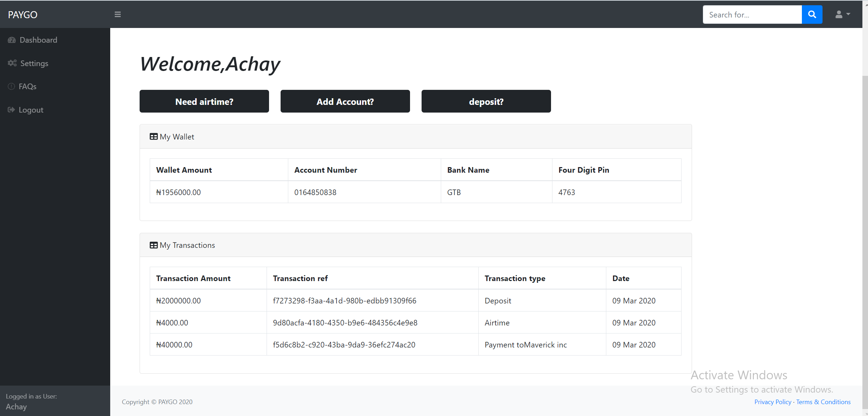Select the Logout menu item

coord(31,110)
